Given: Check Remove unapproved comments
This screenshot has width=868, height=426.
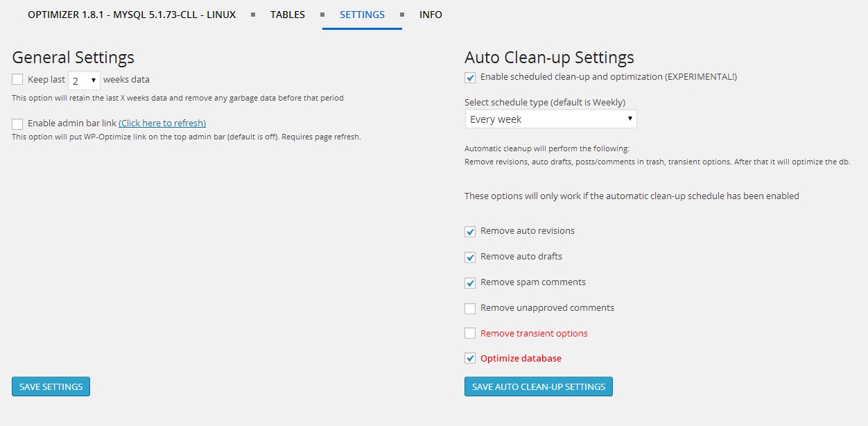Looking at the screenshot, I should 470,309.
